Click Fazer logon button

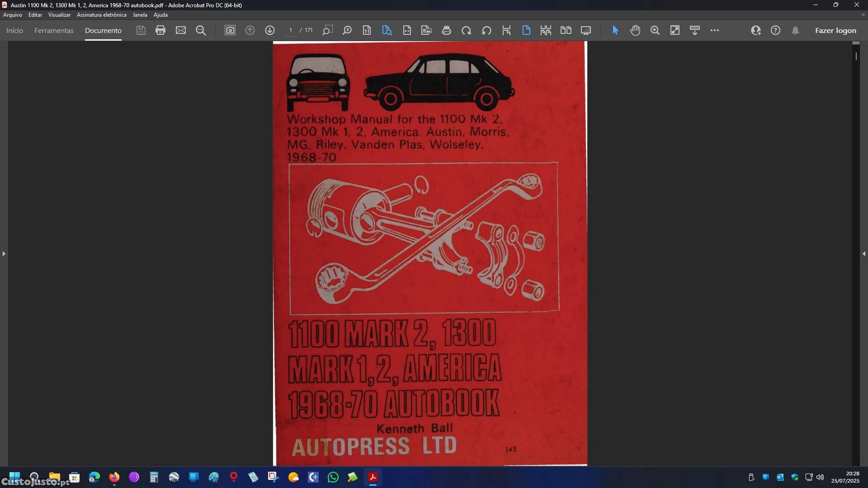[x=835, y=30]
